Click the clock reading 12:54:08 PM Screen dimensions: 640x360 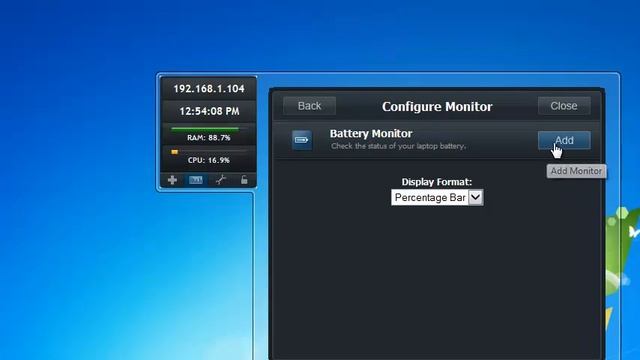209,111
